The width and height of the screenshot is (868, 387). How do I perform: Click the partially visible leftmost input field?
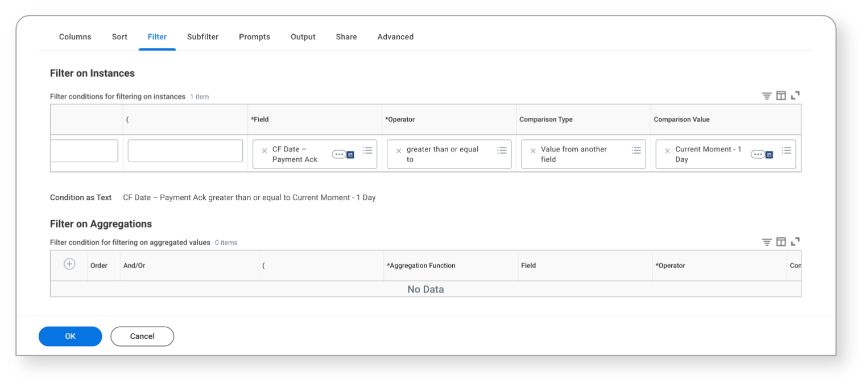[x=84, y=151]
